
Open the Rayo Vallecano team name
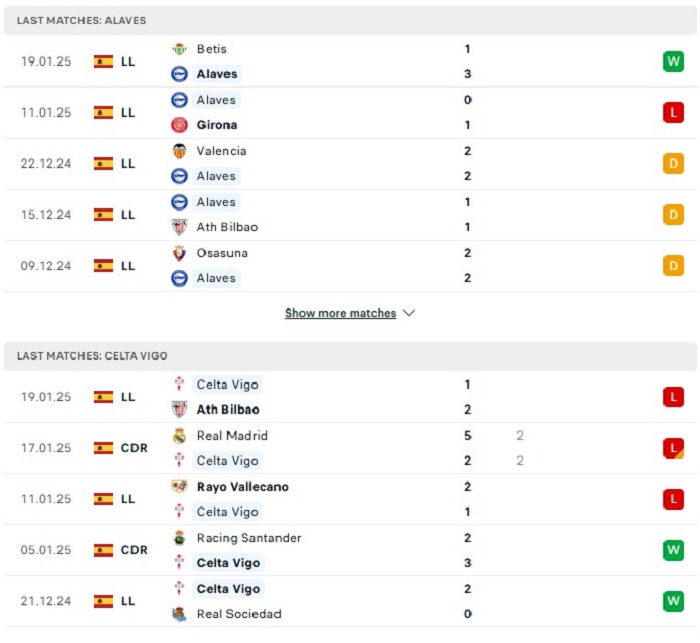(243, 487)
